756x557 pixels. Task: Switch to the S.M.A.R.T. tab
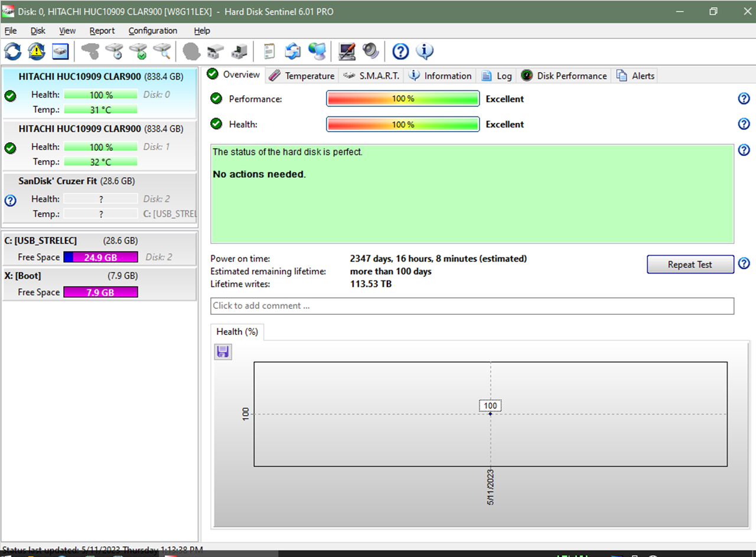[x=372, y=76]
